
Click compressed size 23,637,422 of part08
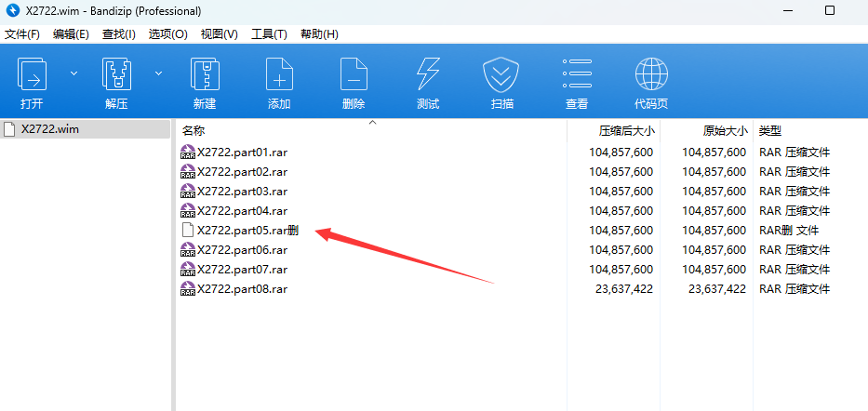pyautogui.click(x=624, y=289)
